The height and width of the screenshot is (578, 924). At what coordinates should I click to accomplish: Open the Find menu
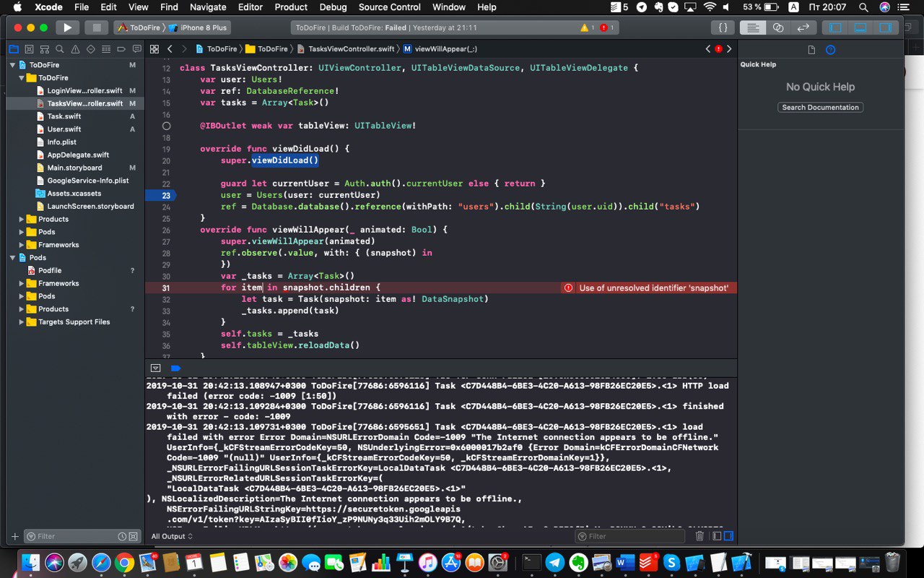click(169, 7)
